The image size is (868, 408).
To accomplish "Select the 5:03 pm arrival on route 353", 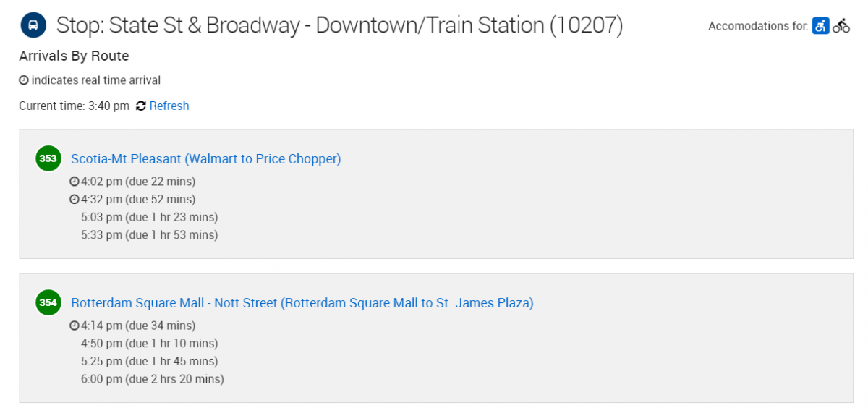I will (149, 217).
